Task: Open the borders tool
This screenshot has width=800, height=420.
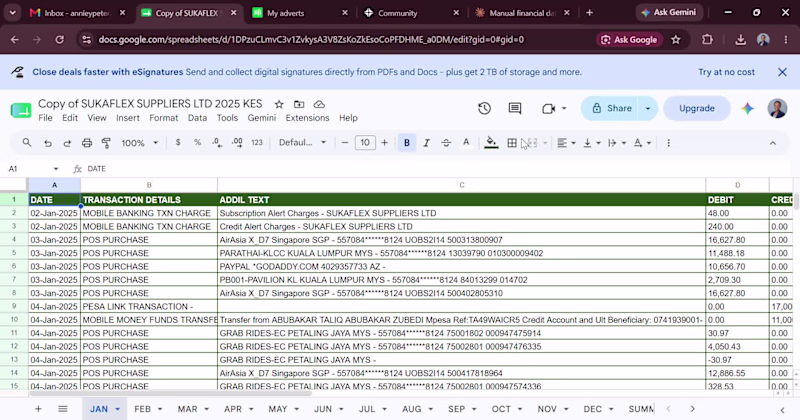Action: 512,143
